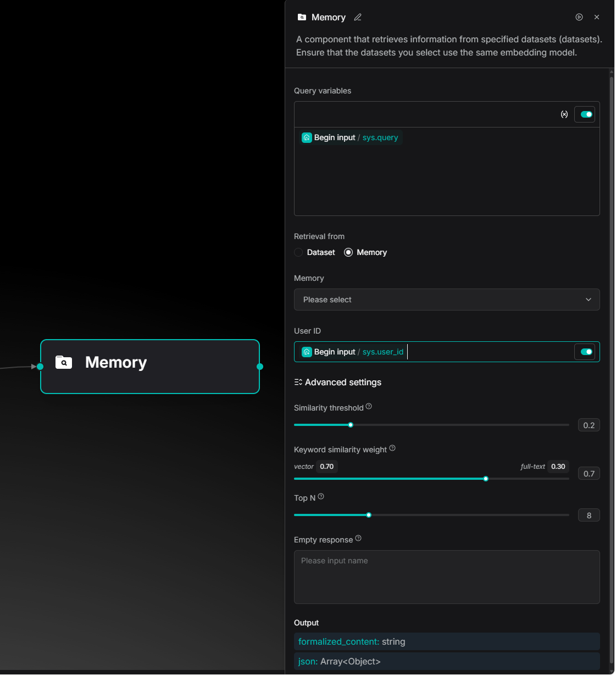
Task: Open the Memory 'Please select' dropdown
Action: (446, 300)
